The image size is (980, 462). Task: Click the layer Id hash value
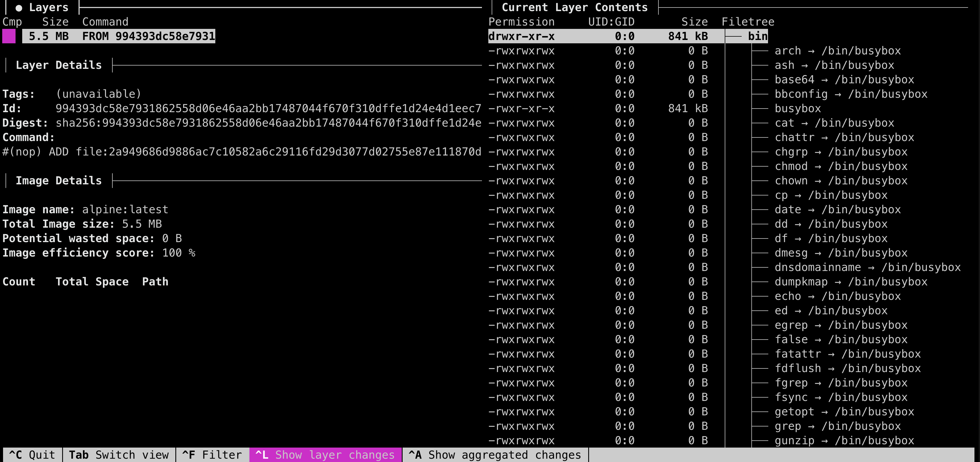pyautogui.click(x=269, y=109)
